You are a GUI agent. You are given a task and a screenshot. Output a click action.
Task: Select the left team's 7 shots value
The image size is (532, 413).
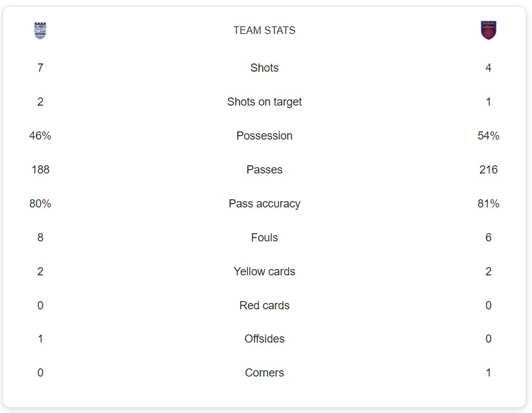click(40, 68)
